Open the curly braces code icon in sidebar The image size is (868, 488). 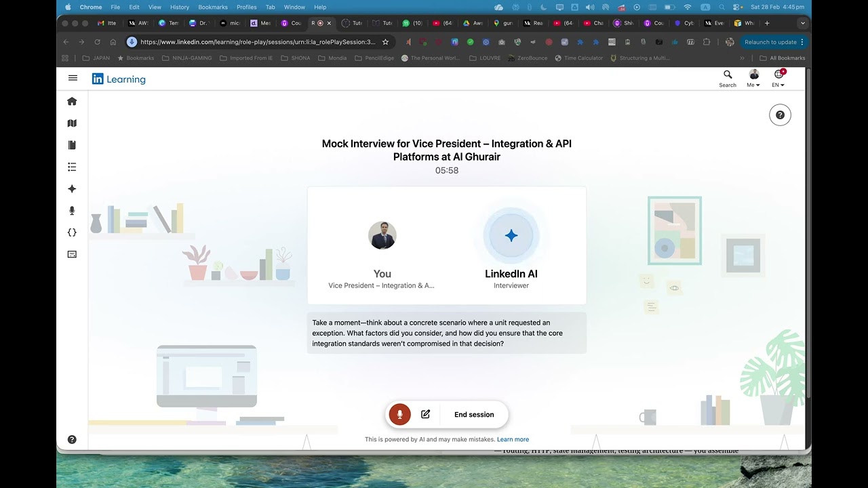tap(72, 232)
